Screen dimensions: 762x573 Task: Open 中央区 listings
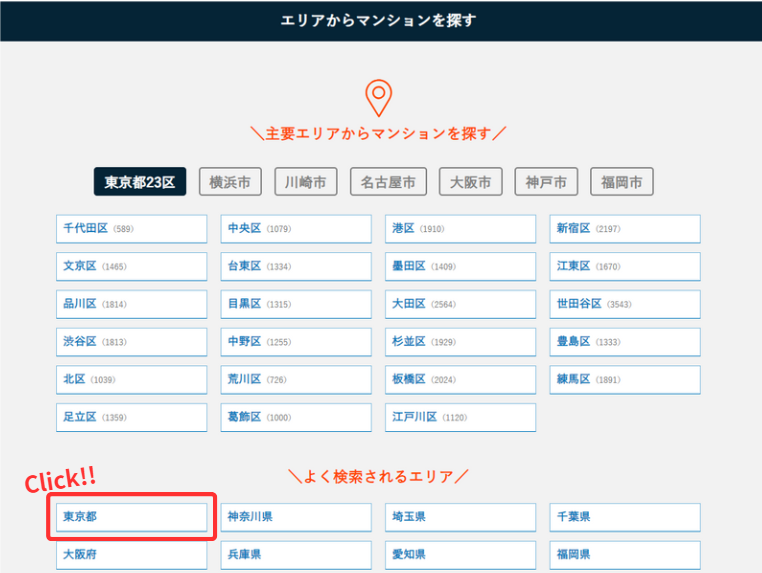(296, 229)
